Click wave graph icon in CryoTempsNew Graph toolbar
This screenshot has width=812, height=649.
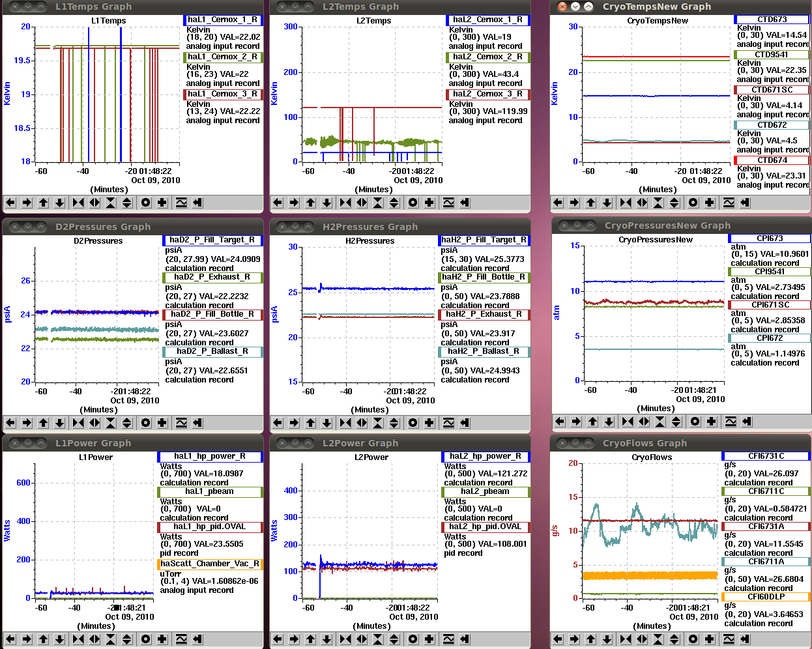point(729,203)
